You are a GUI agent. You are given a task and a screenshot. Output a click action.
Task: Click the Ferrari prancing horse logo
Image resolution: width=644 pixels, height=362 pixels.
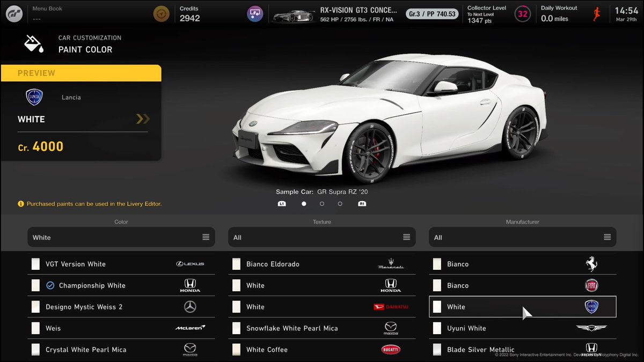click(x=591, y=264)
